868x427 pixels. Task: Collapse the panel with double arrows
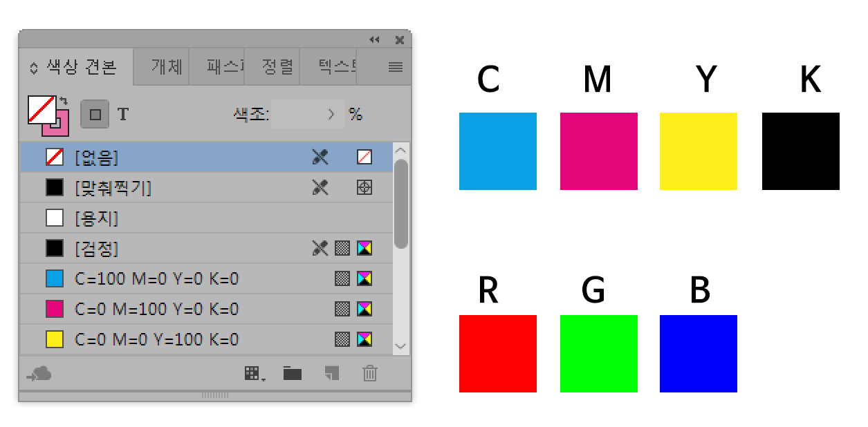click(374, 40)
